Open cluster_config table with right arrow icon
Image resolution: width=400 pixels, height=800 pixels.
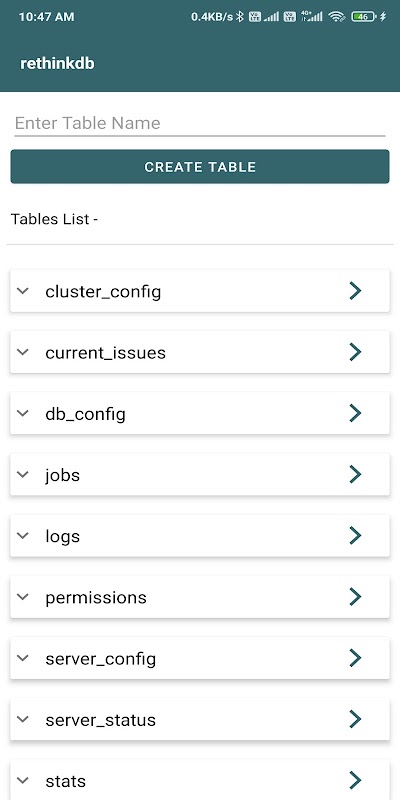[x=356, y=291]
